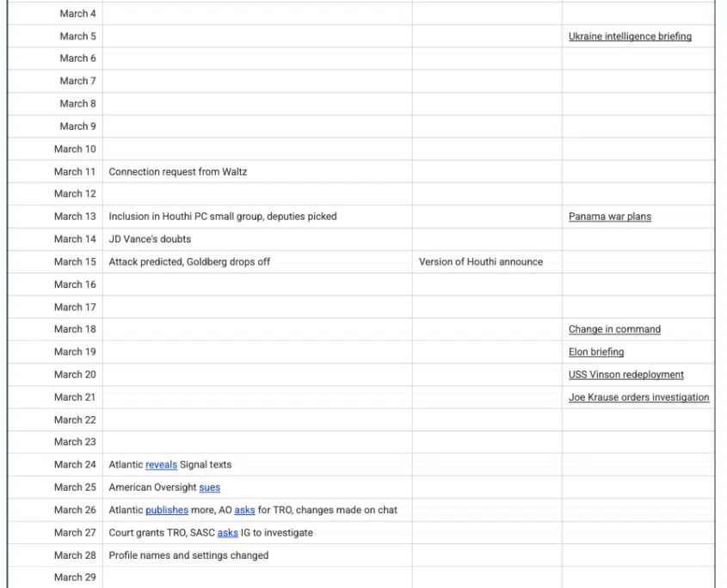
Task: Open the Ukraine intelligence briefing link
Action: coord(630,36)
